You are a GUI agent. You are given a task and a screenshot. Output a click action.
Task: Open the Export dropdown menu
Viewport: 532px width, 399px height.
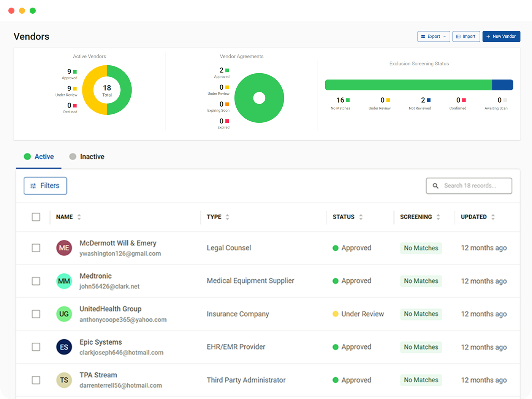point(434,36)
